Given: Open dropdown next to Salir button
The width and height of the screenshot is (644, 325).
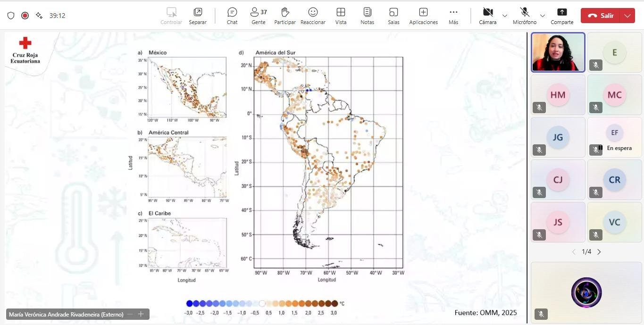Looking at the screenshot, I should point(627,16).
